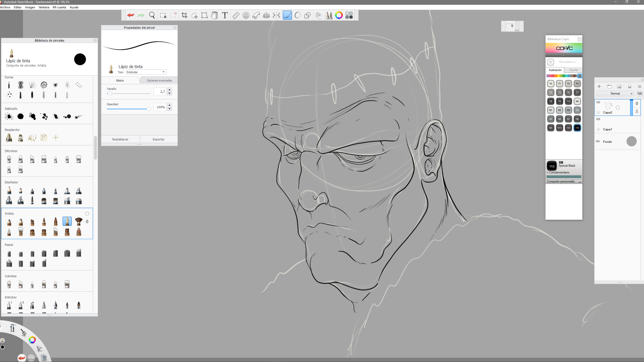
Task: Click the red Undo arrow in top toolbar
Action: [131, 15]
